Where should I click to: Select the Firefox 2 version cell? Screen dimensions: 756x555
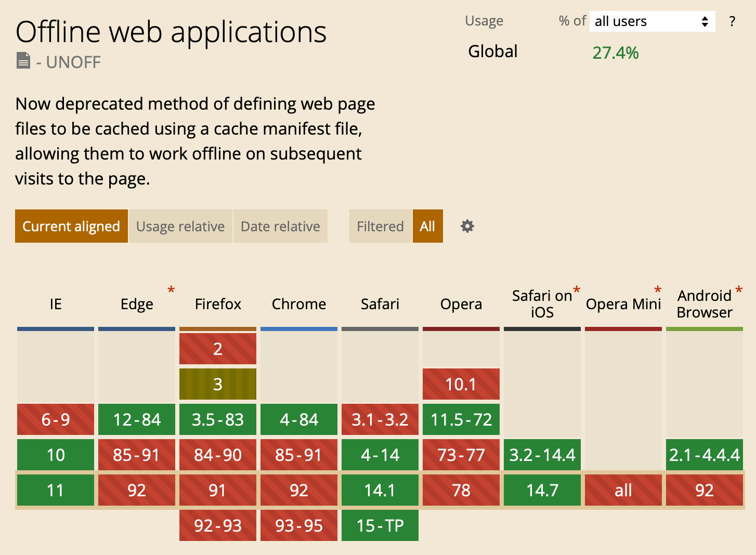tap(218, 349)
